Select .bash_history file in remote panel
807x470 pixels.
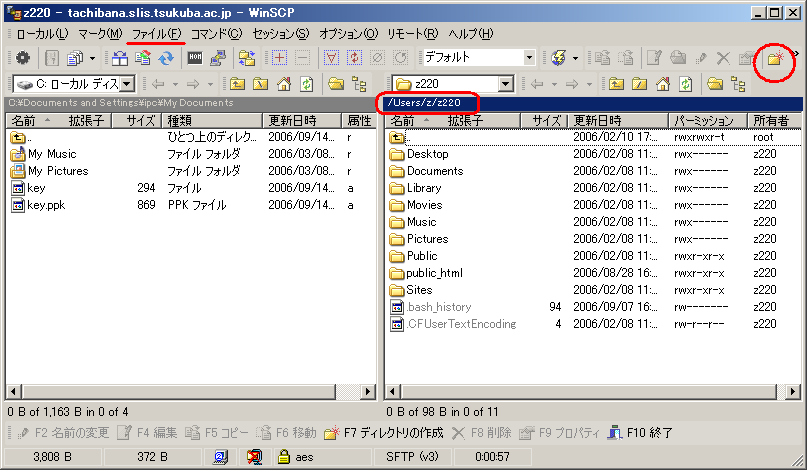point(438,307)
